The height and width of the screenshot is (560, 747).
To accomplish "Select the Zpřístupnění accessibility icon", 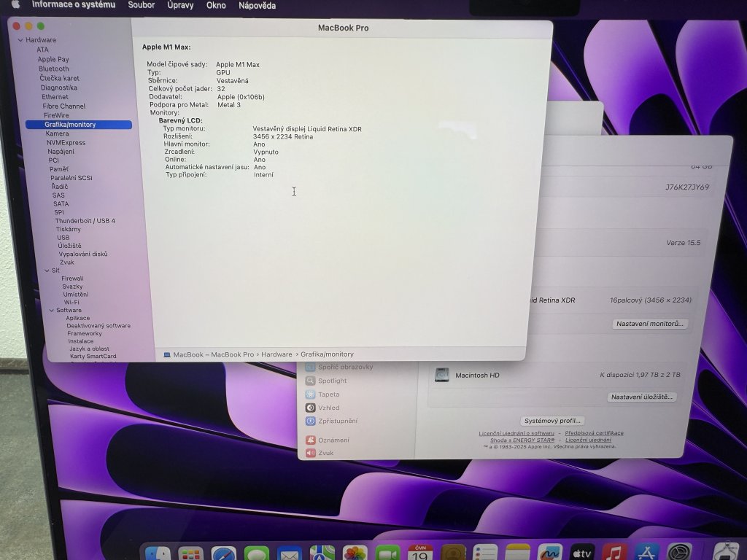I will pos(311,421).
